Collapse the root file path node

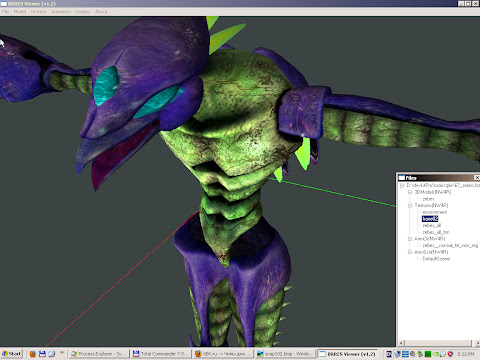(402, 185)
